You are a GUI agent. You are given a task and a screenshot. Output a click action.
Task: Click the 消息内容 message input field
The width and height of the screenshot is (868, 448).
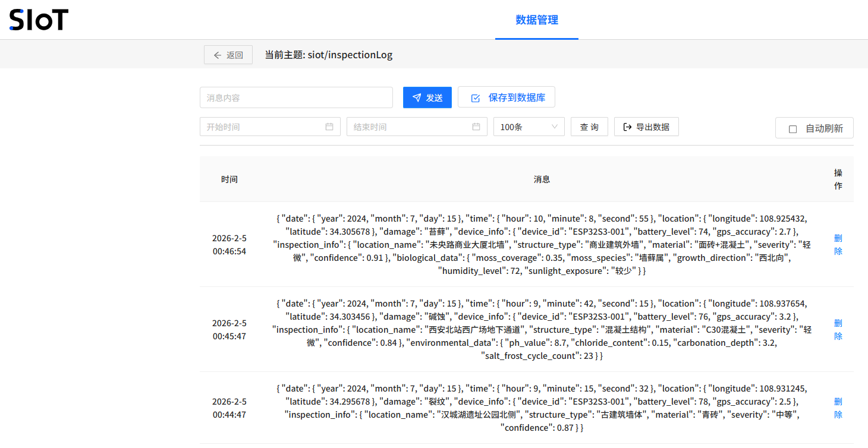[x=295, y=97]
